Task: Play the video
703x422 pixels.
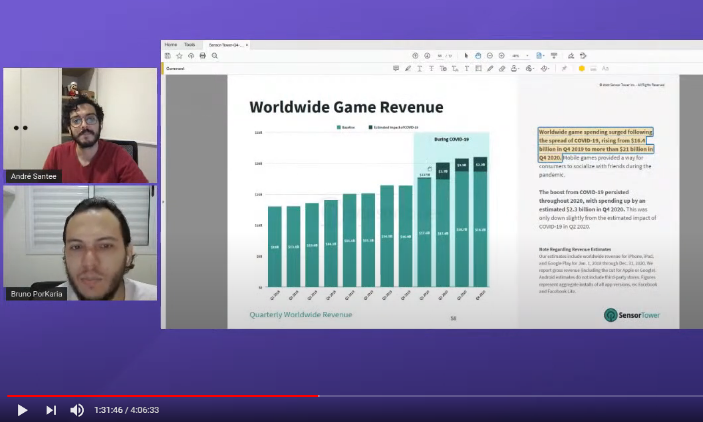Action: (x=22, y=410)
